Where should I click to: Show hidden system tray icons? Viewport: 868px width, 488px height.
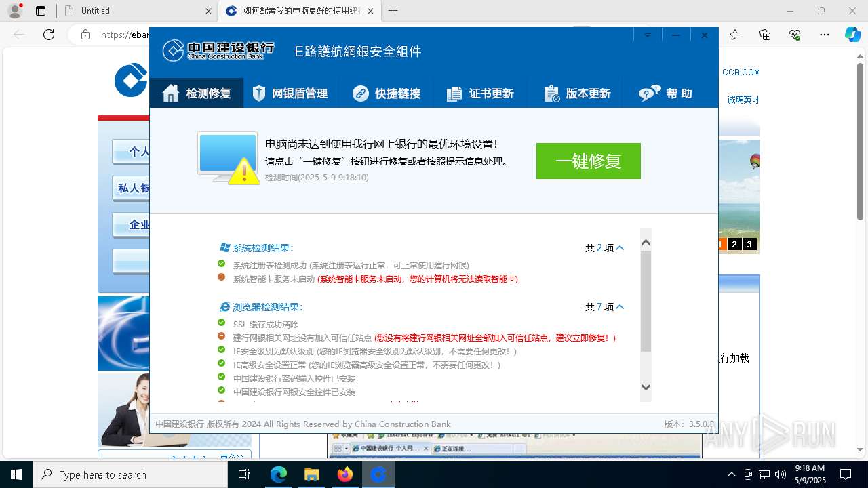coord(731,474)
